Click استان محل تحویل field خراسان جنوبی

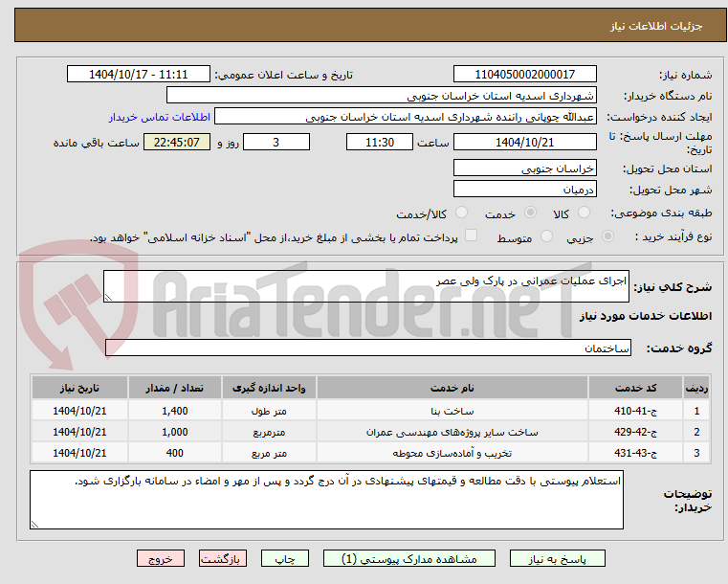(x=524, y=168)
